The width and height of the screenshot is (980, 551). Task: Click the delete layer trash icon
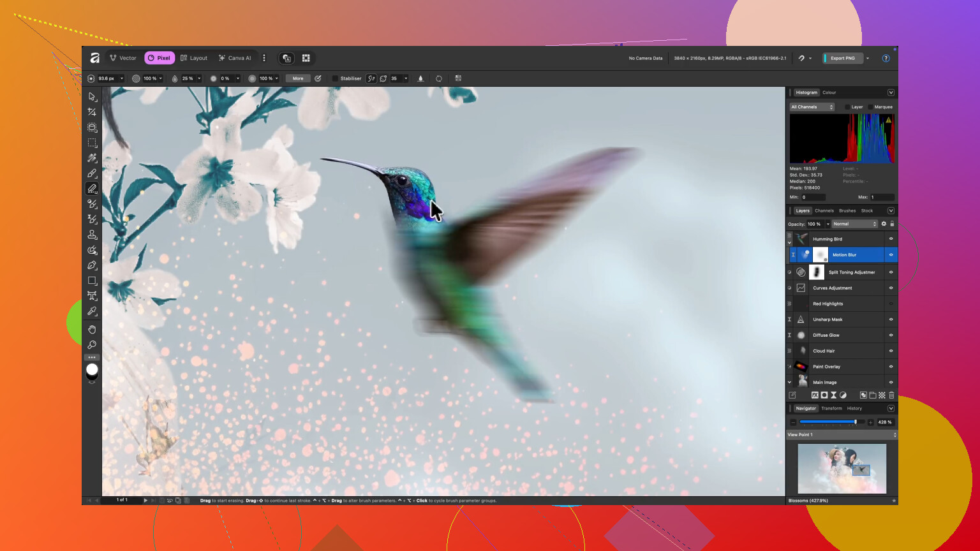pyautogui.click(x=891, y=395)
